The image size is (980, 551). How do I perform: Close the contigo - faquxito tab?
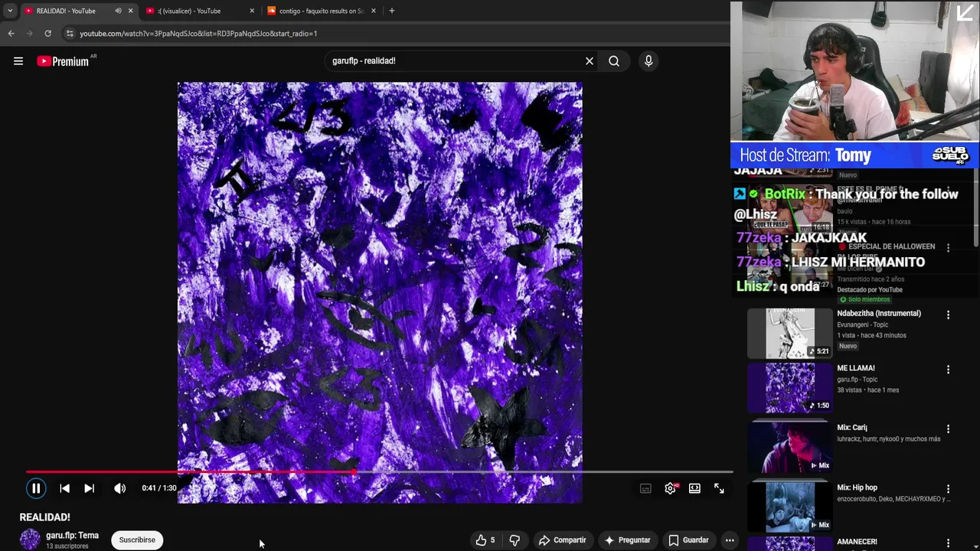(x=374, y=11)
